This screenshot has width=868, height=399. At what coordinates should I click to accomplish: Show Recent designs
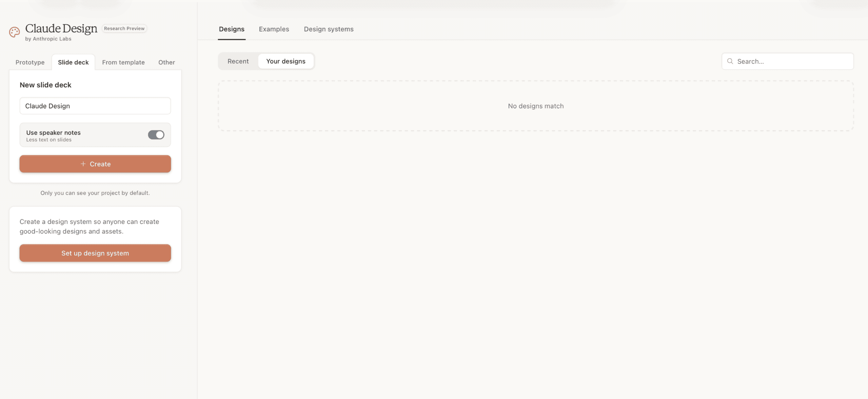point(238,61)
